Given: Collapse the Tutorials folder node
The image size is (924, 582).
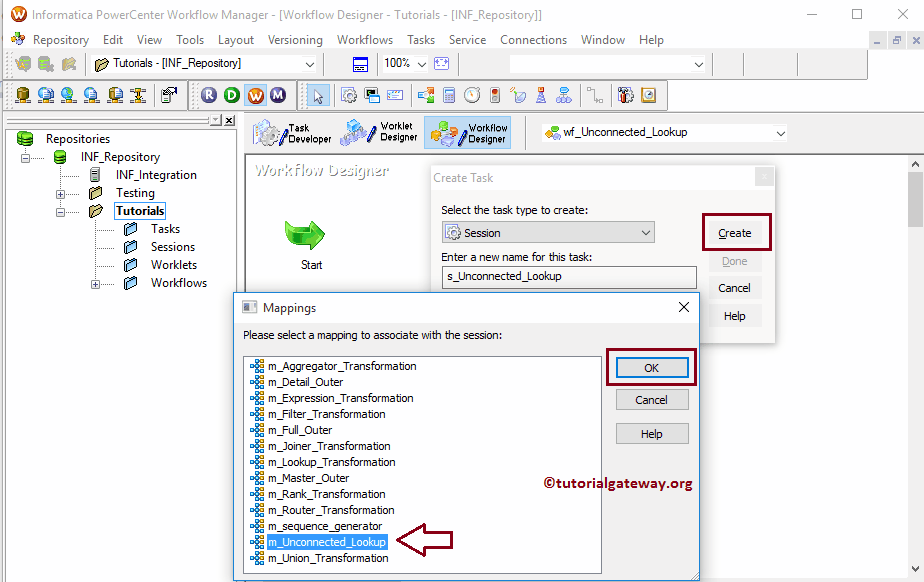Looking at the screenshot, I should pos(60,212).
